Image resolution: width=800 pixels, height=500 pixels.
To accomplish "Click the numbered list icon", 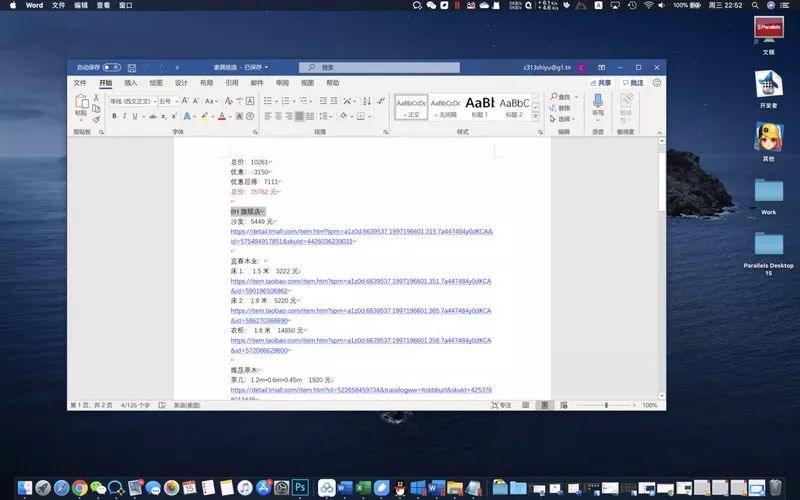I will tap(286, 101).
